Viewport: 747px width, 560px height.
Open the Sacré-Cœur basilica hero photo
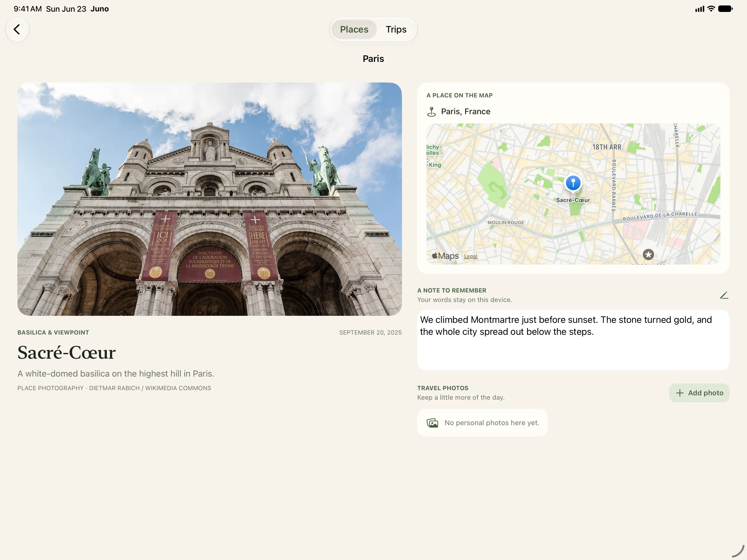pyautogui.click(x=210, y=199)
